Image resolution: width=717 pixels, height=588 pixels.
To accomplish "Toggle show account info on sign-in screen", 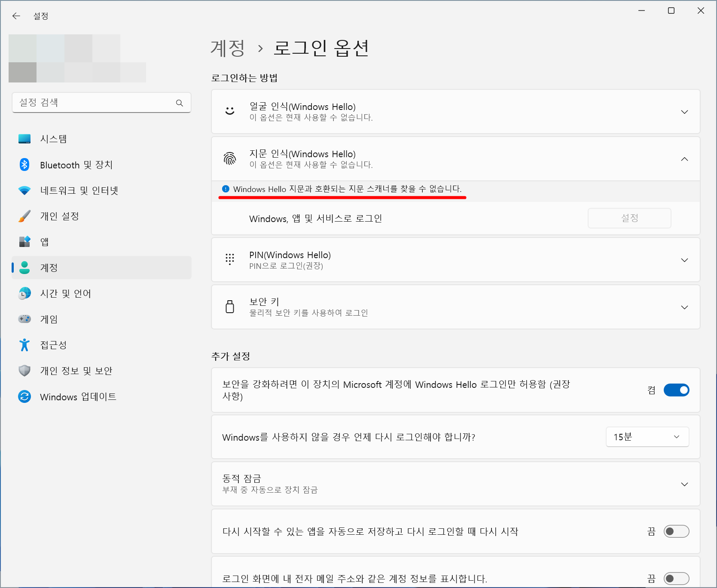I will 676,579.
